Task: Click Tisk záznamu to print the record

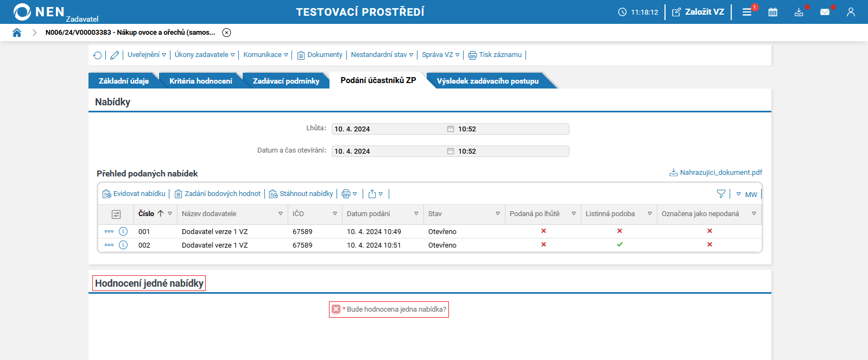Action: click(495, 55)
